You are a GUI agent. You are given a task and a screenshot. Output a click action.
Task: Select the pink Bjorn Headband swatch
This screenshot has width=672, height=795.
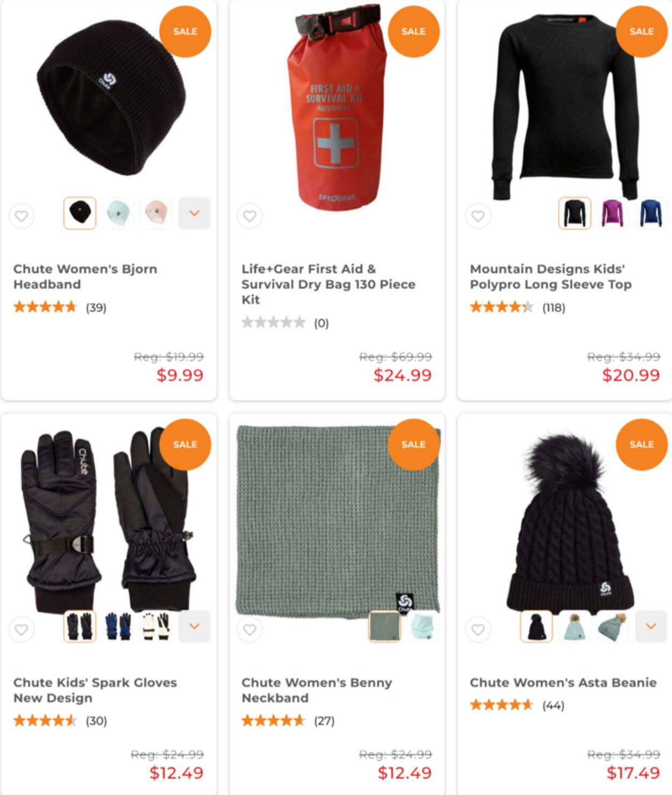coord(156,213)
